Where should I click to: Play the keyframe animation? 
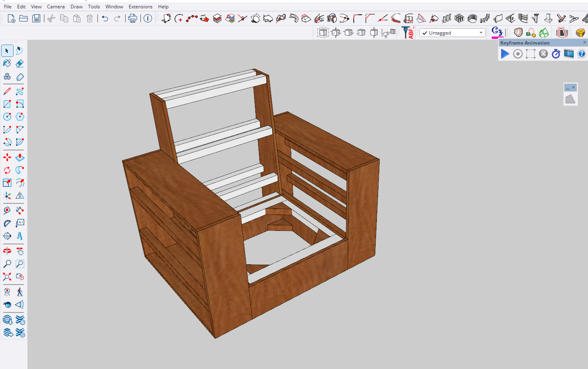(x=505, y=54)
